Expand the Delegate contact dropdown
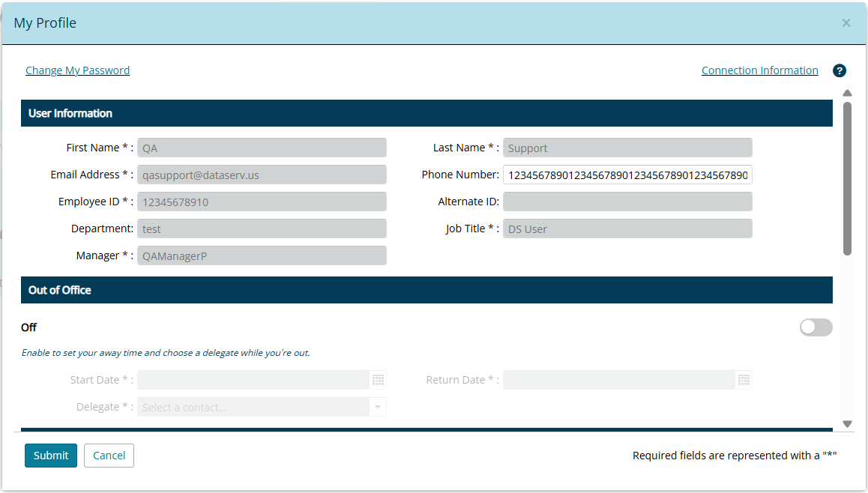 pyautogui.click(x=378, y=408)
